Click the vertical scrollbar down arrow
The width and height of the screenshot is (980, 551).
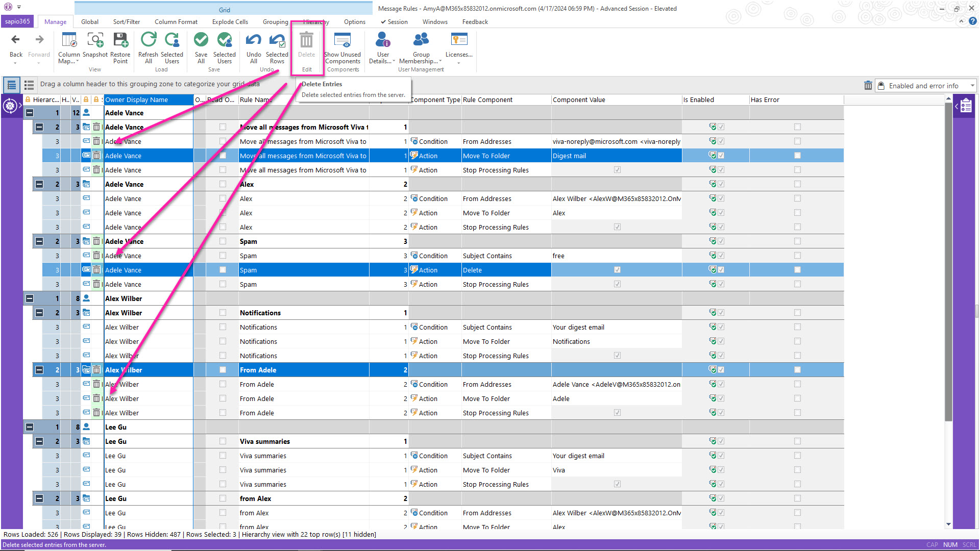(x=948, y=524)
